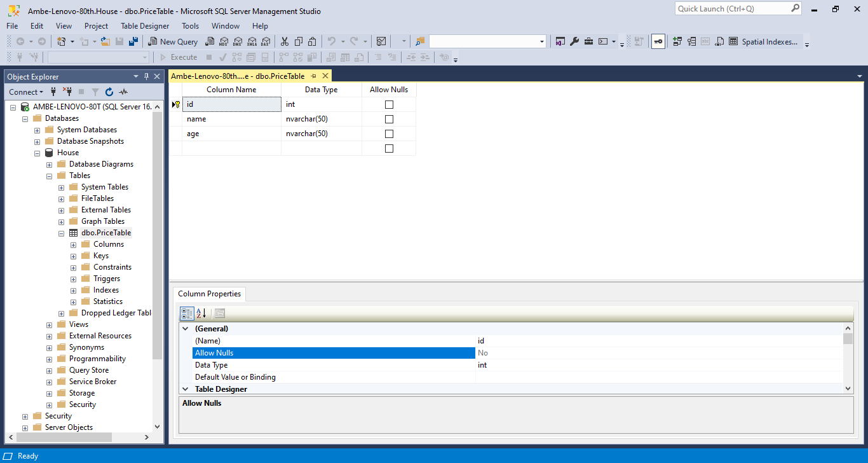Image resolution: width=868 pixels, height=463 pixels.
Task: Click the age data type nvarchar(50) cell
Action: click(x=322, y=134)
